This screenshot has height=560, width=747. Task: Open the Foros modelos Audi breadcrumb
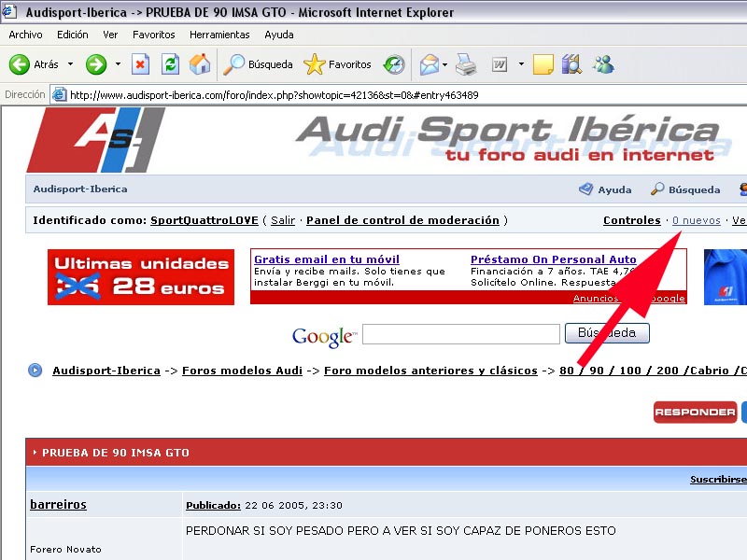click(x=242, y=371)
